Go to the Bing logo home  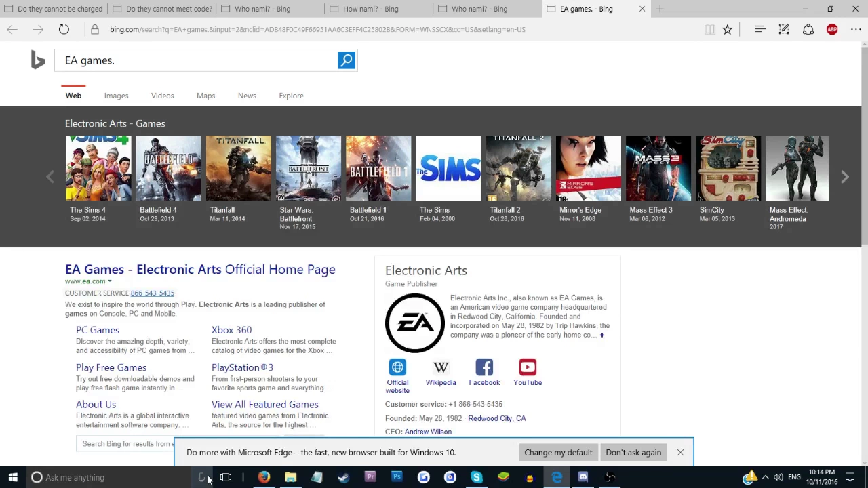38,60
